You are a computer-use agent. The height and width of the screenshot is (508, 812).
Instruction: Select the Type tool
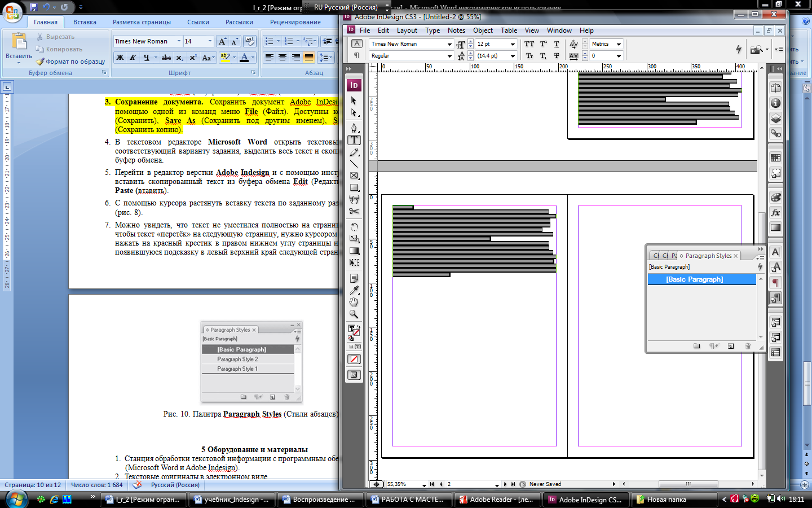[354, 140]
